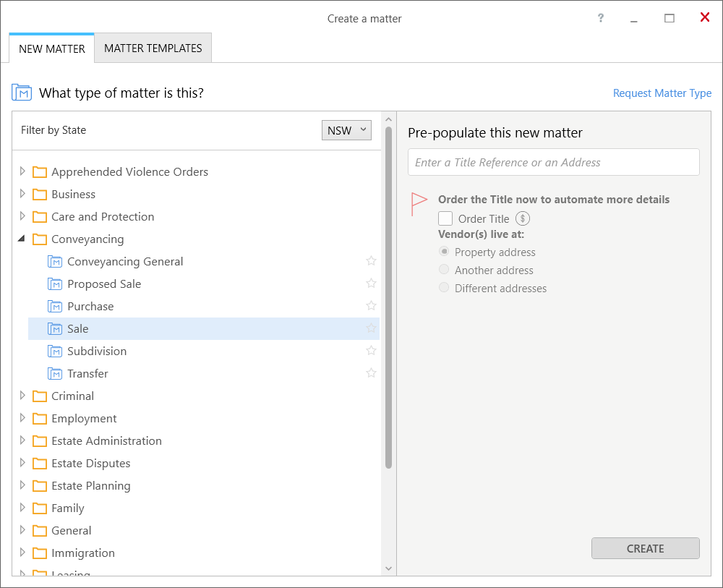The image size is (723, 588).
Task: Star the Purchase matter type as favorite
Action: click(x=371, y=306)
